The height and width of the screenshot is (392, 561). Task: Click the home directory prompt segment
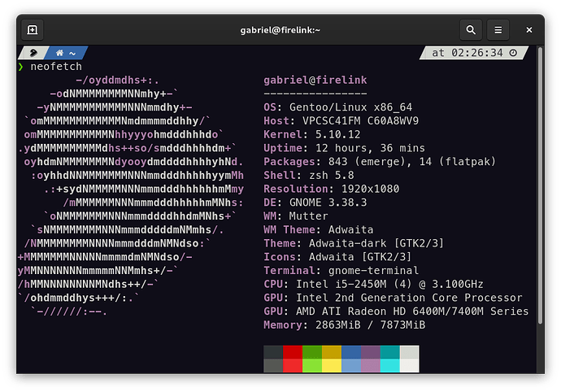pos(66,53)
